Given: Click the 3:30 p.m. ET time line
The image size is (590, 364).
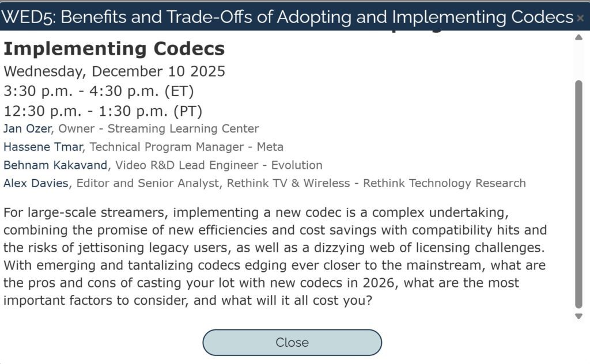Looking at the screenshot, I should (99, 91).
